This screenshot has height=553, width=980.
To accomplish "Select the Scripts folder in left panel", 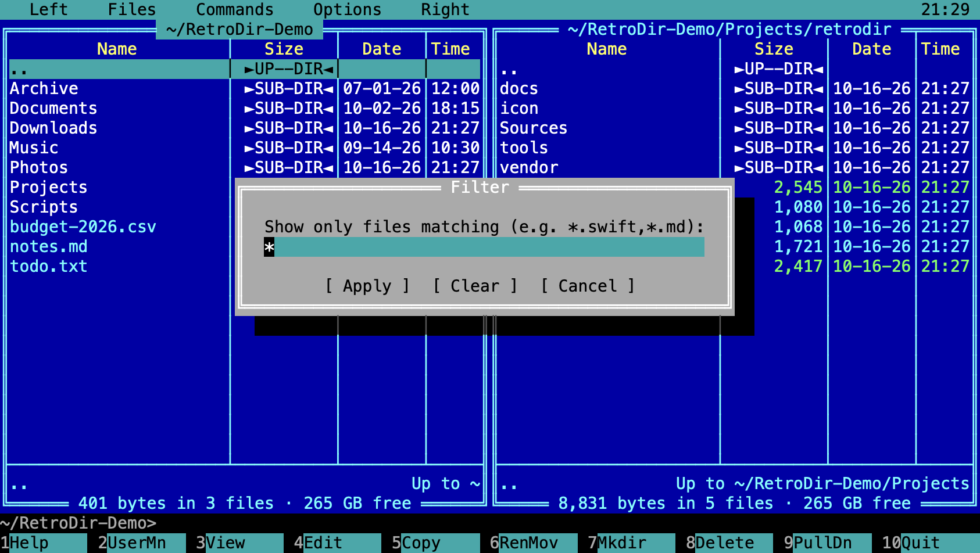I will (x=44, y=207).
